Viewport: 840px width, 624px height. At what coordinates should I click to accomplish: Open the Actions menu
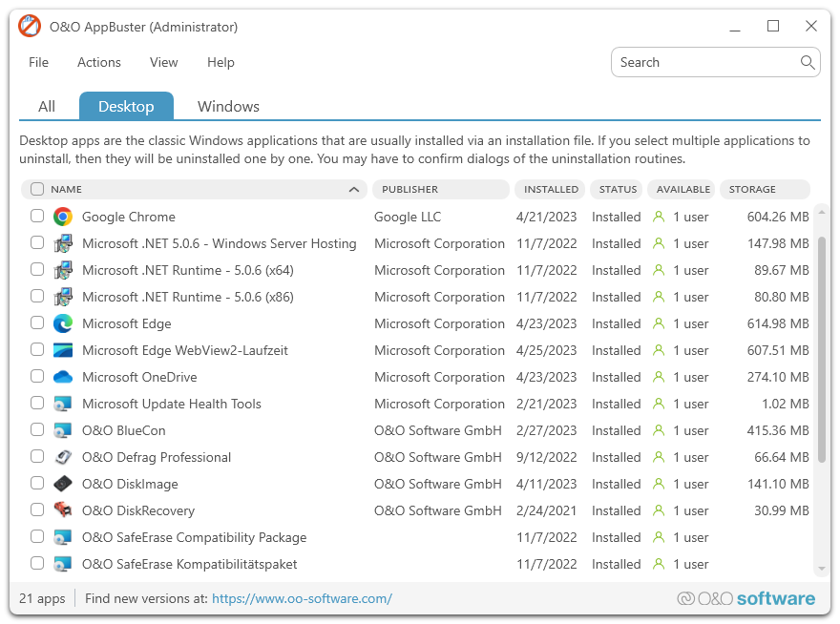click(99, 63)
